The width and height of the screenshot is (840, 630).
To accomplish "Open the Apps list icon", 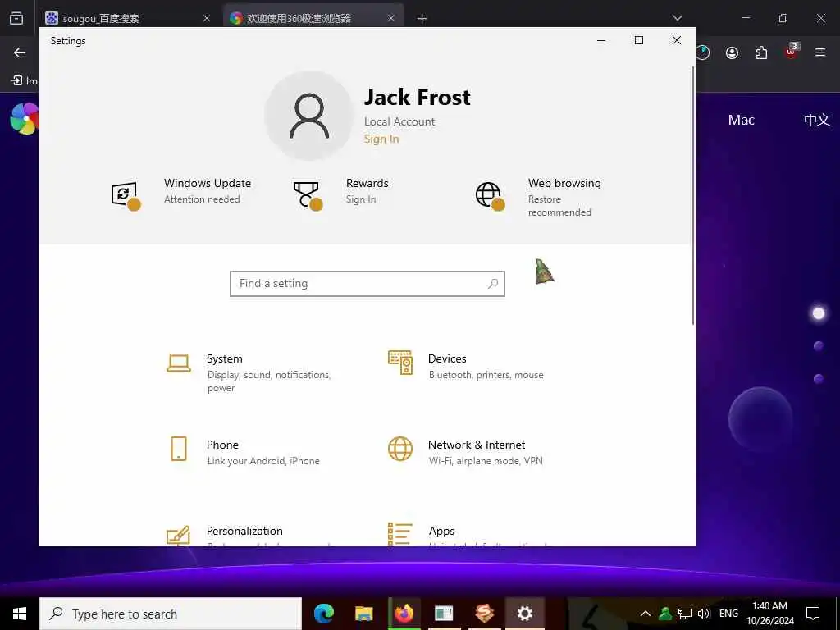I will coord(400,534).
